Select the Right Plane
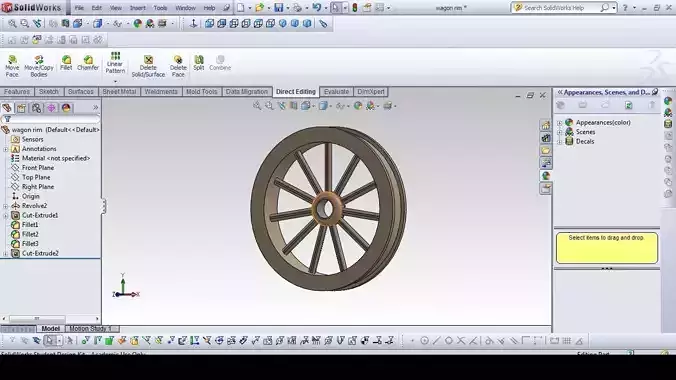The width and height of the screenshot is (676, 380). tap(38, 187)
